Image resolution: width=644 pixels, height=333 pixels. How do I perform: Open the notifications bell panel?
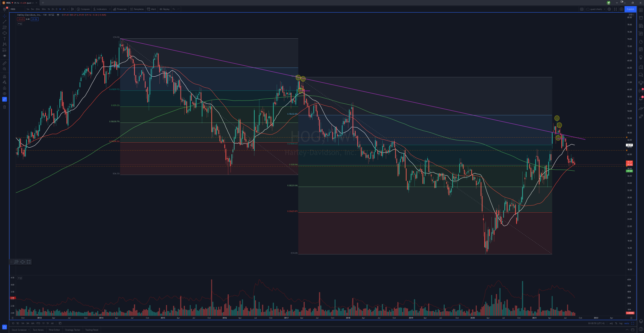[641, 98]
